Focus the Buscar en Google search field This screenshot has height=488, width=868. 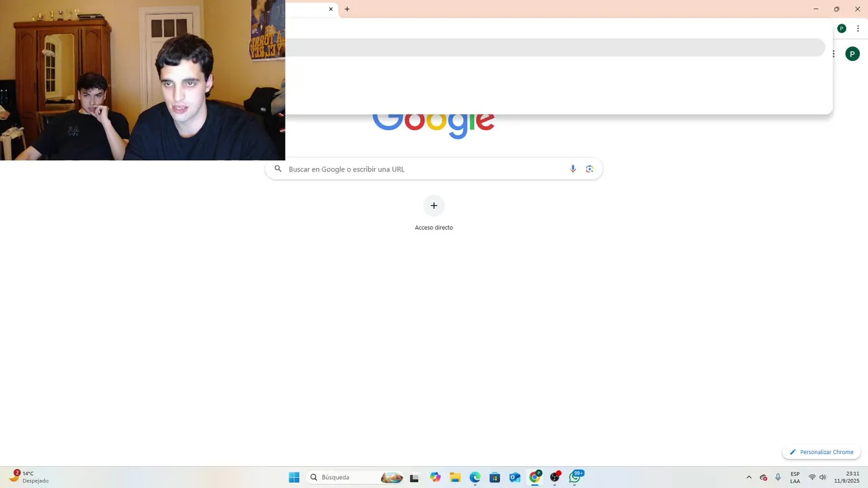click(x=434, y=169)
